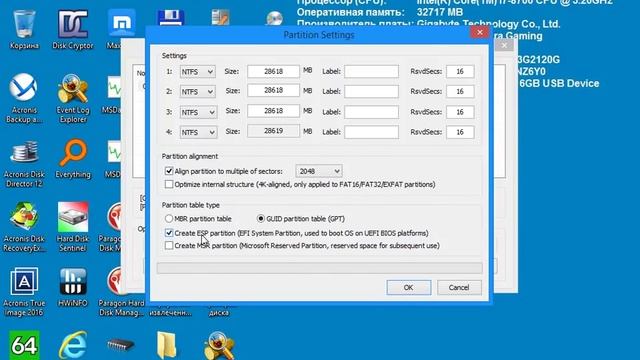Click Cancel in Partition Settings
This screenshot has width=640, height=360.
click(459, 287)
